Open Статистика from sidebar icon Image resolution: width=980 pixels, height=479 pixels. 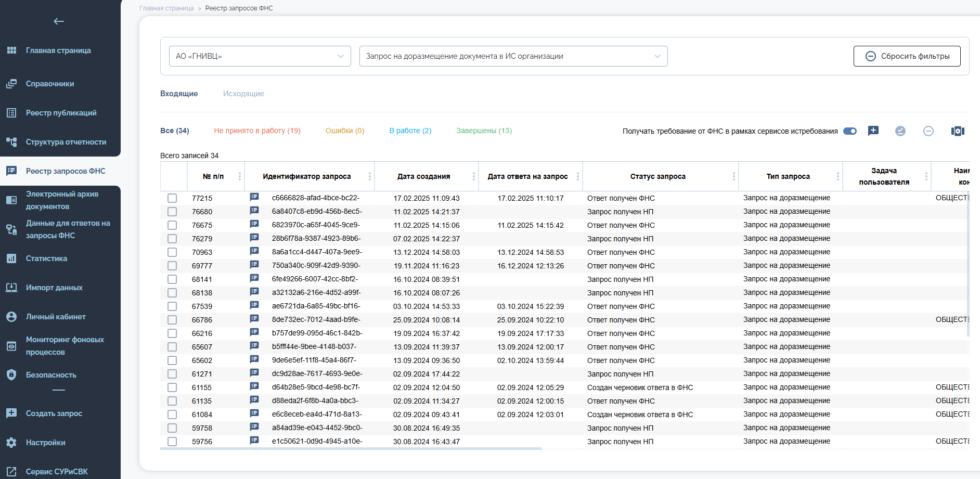(11, 258)
